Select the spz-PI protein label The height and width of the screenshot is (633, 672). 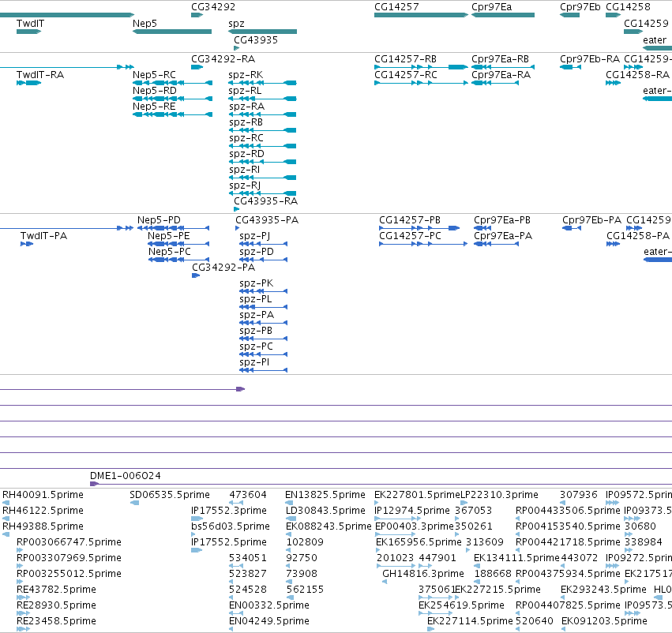point(254,363)
